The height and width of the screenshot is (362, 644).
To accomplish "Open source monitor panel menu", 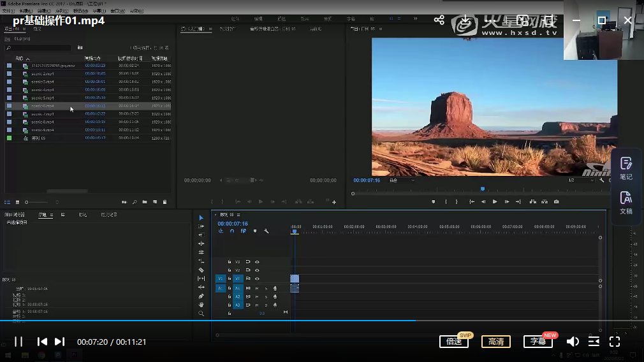I will [210, 29].
